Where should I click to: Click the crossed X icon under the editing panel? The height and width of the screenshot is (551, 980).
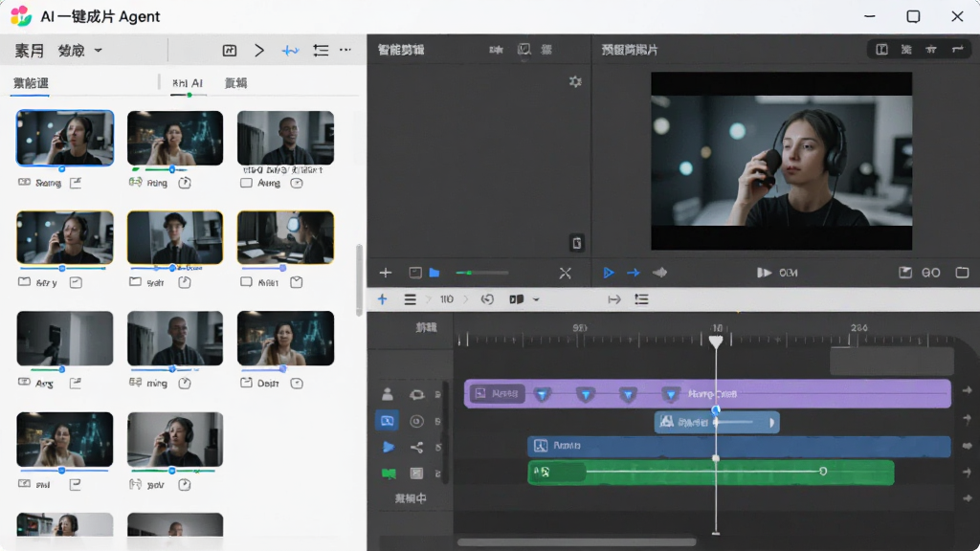tap(565, 273)
